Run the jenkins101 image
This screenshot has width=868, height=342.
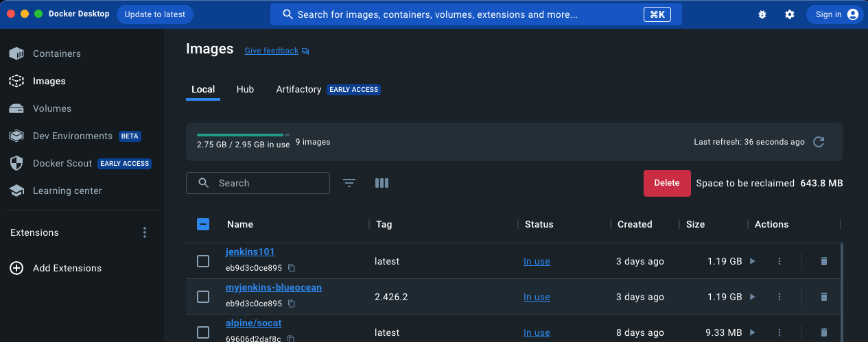click(x=752, y=261)
